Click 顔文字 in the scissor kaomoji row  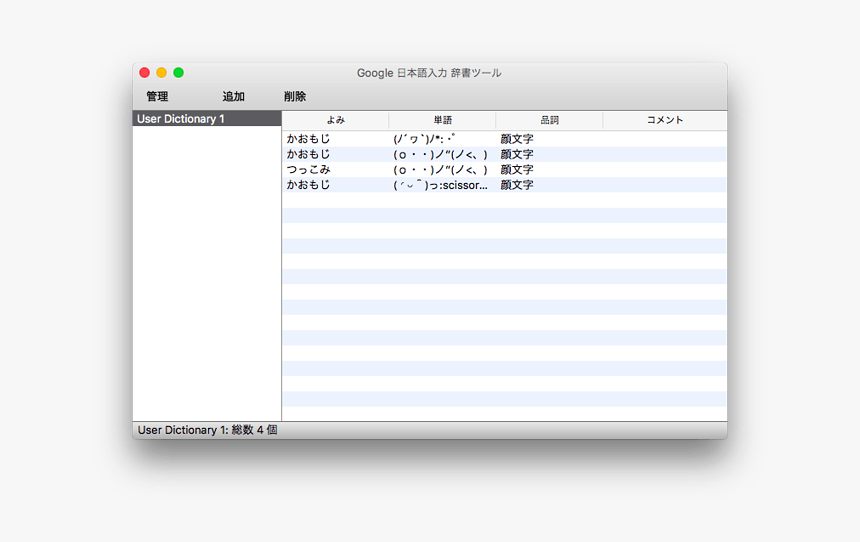[x=517, y=185]
